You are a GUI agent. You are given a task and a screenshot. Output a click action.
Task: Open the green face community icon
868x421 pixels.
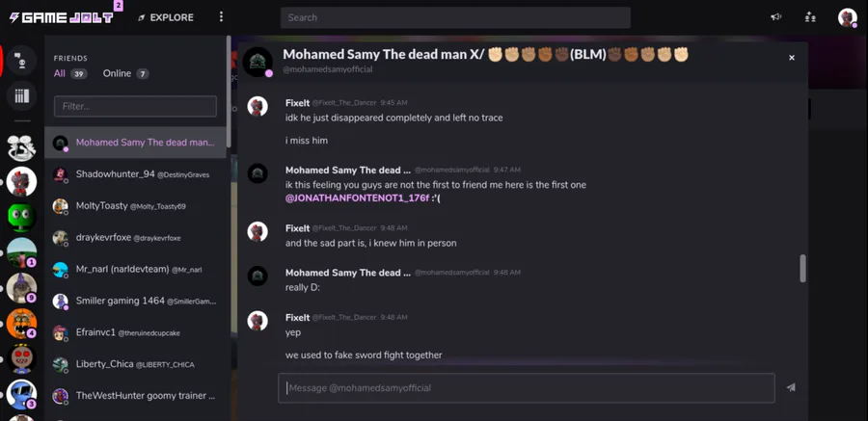point(21,217)
